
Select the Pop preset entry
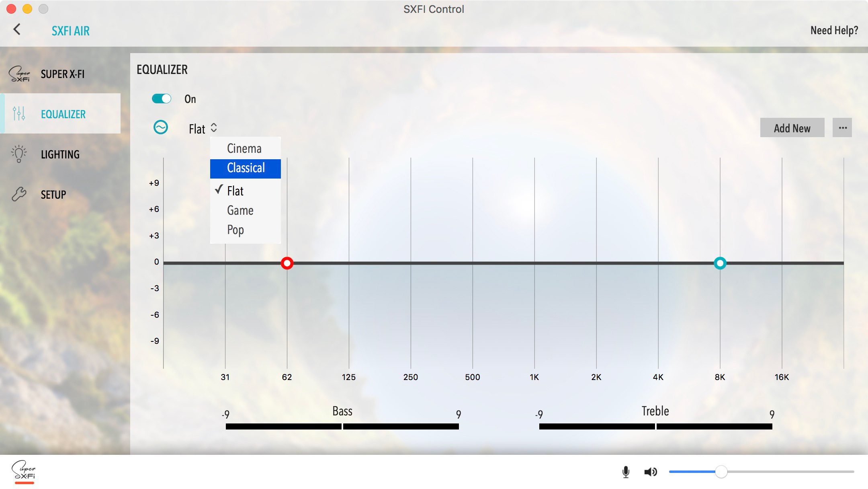point(235,230)
